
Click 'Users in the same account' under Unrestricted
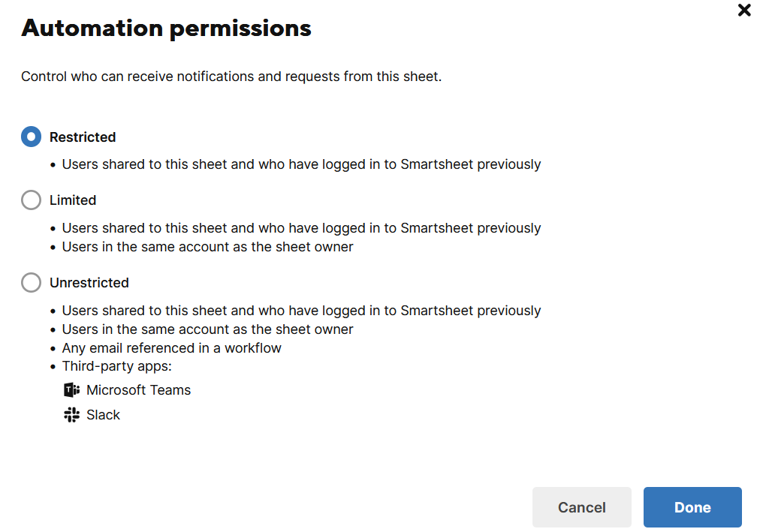[207, 329]
